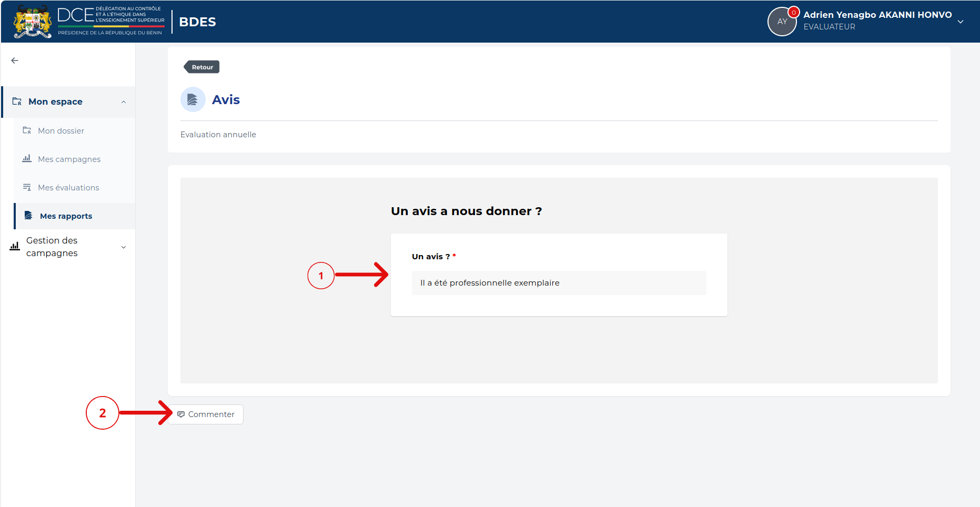Expand Gestion des campagnes chevron

tap(124, 247)
